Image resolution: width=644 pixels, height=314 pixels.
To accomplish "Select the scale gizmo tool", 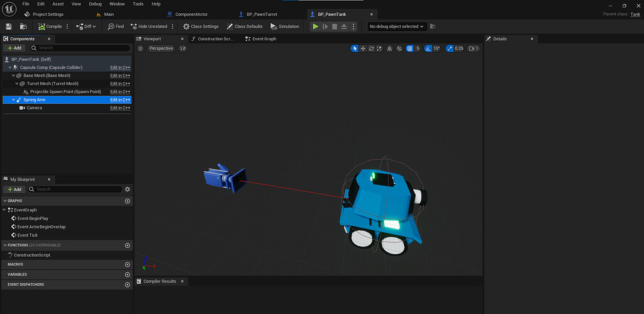I will point(379,48).
